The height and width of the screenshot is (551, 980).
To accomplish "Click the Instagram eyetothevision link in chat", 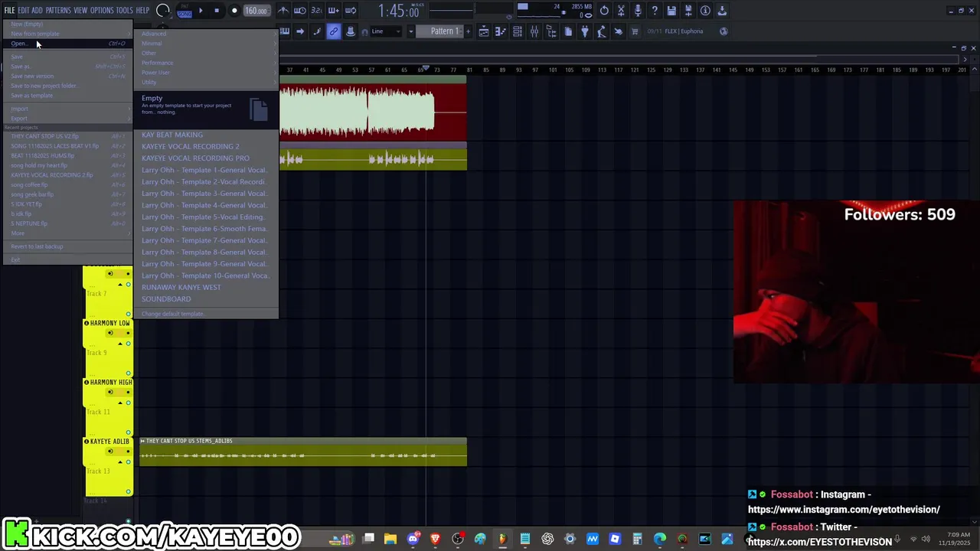I will point(844,510).
